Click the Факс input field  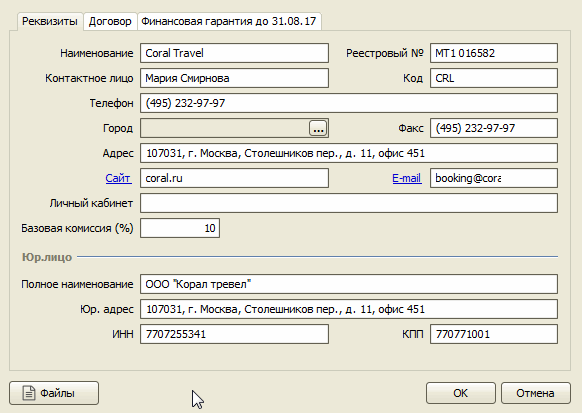tap(494, 128)
